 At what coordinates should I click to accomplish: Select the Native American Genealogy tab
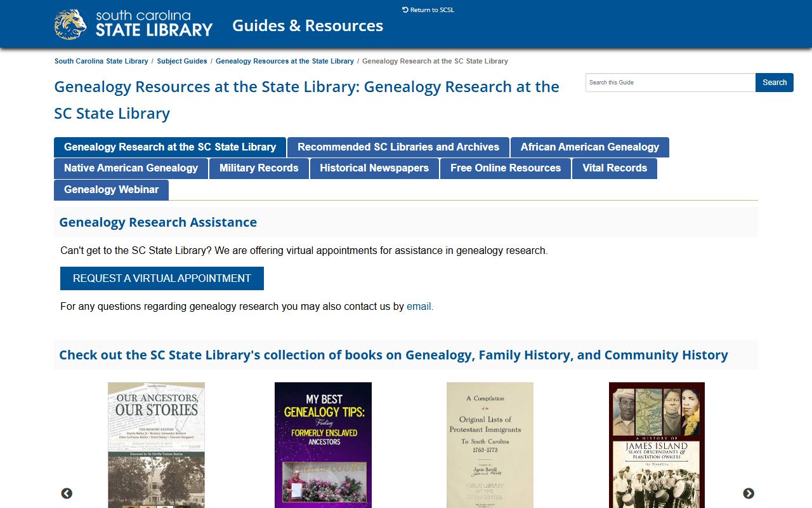(131, 168)
